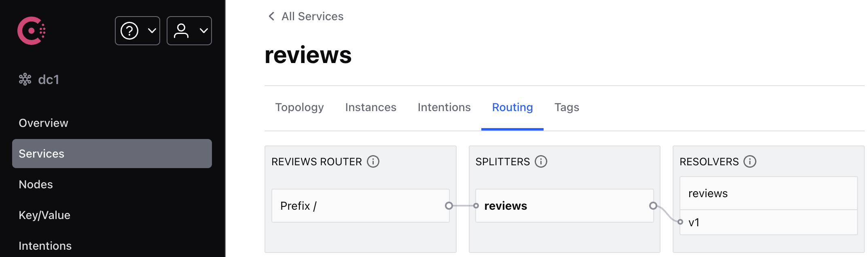Screen dimensions: 868x257
Task: Open the Instances tab
Action: 370,107
